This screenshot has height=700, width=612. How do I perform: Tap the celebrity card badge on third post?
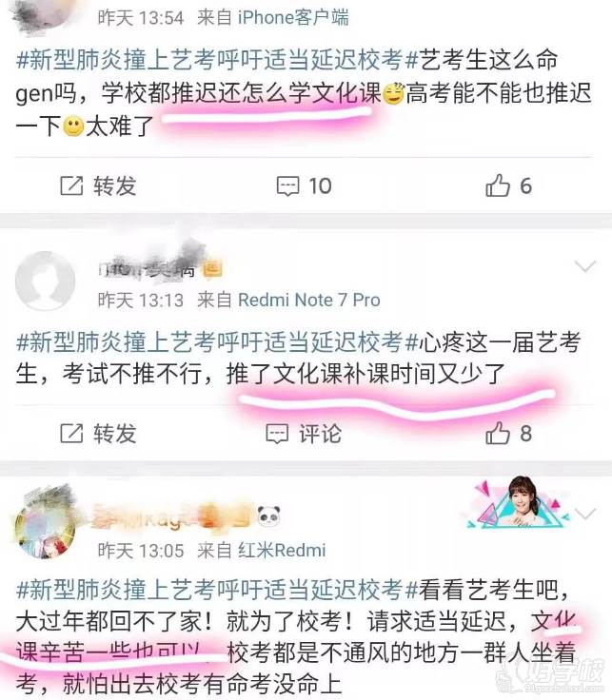pos(517,502)
